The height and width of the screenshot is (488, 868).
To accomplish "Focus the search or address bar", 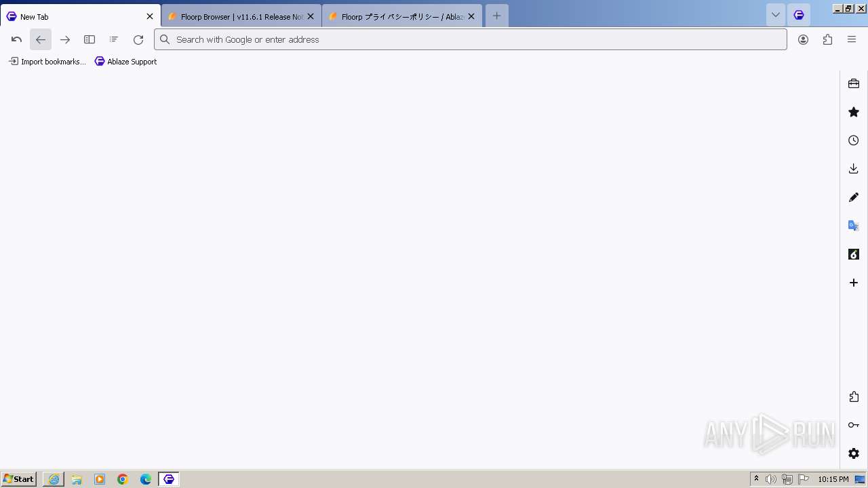I will [471, 39].
